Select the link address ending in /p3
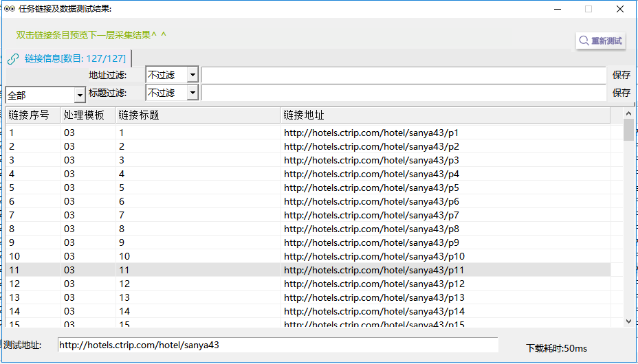Screen dimensions: 638x364 click(x=371, y=161)
